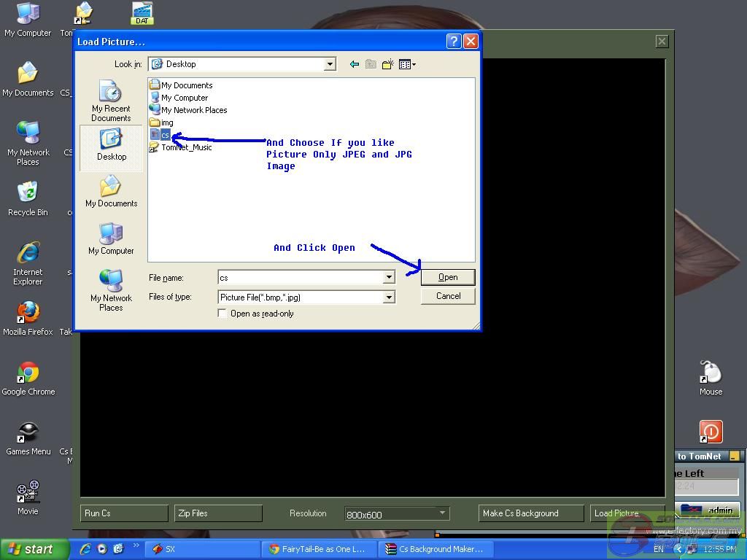Expand the Files of type dropdown

click(389, 297)
